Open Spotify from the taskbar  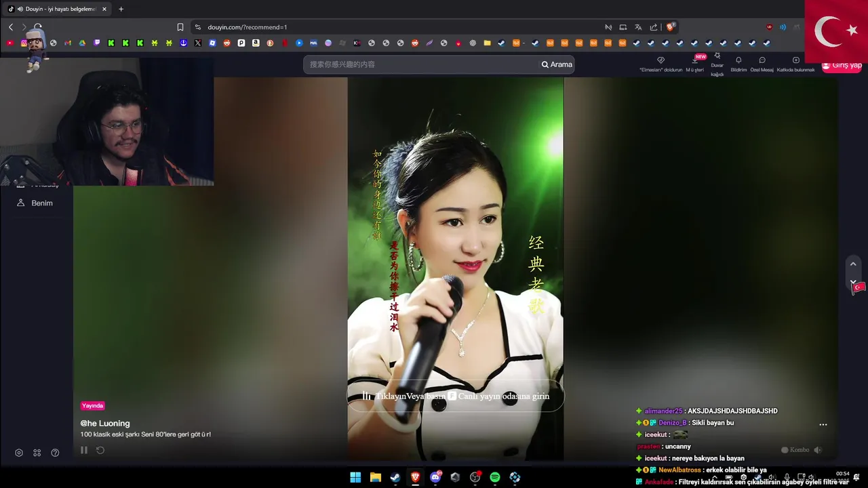coord(495,478)
